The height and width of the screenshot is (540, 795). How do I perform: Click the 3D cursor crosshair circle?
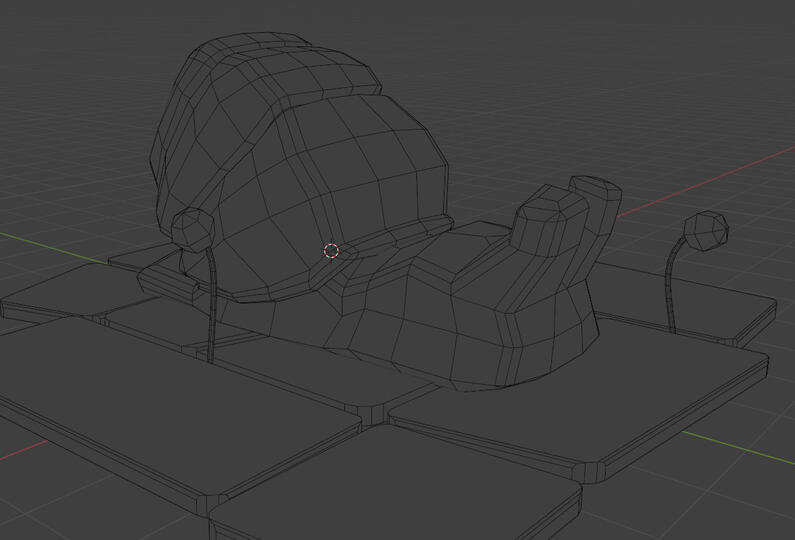(332, 250)
